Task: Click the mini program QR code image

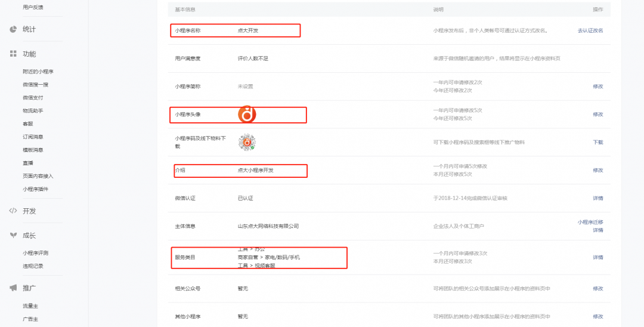Action: (247, 142)
